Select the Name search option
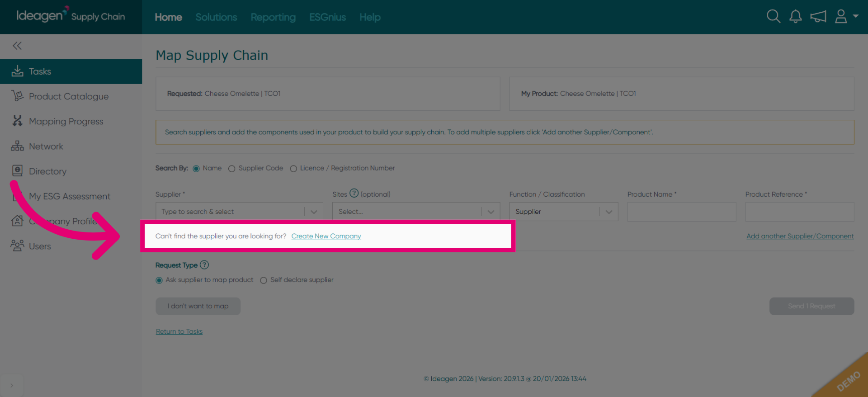Viewport: 868px width, 397px height. click(196, 169)
